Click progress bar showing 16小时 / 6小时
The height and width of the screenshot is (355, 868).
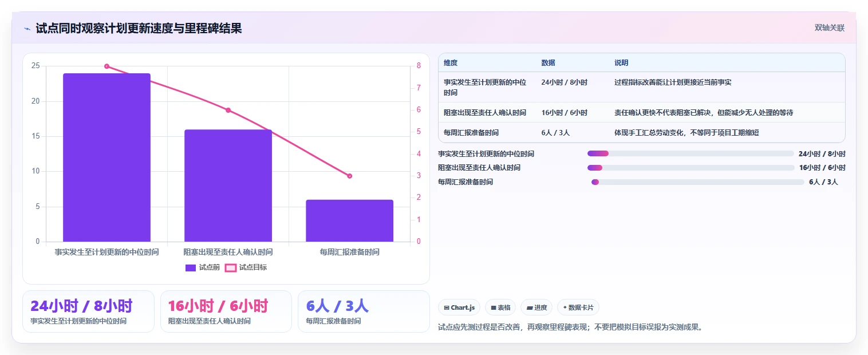point(691,168)
